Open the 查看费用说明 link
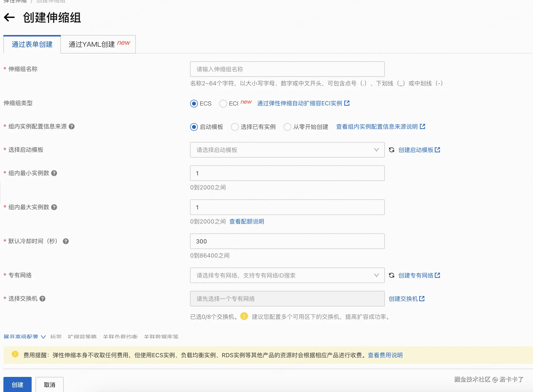Image resolution: width=533 pixels, height=392 pixels. [385, 355]
